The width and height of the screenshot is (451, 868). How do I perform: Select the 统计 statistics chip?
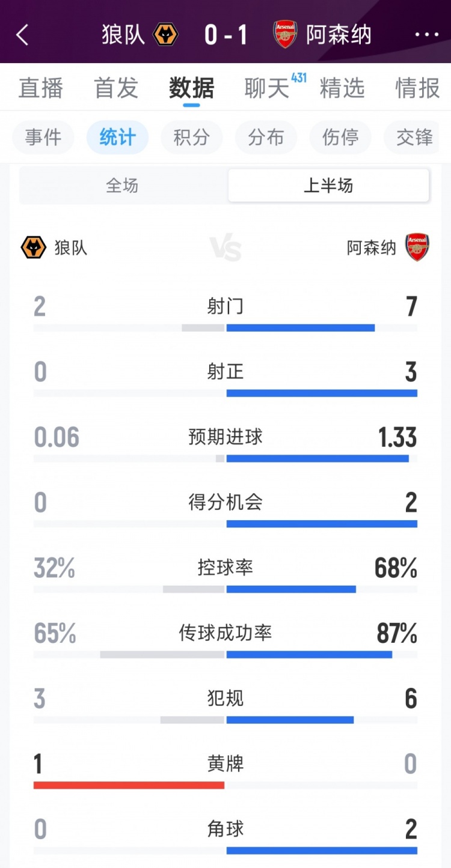117,138
